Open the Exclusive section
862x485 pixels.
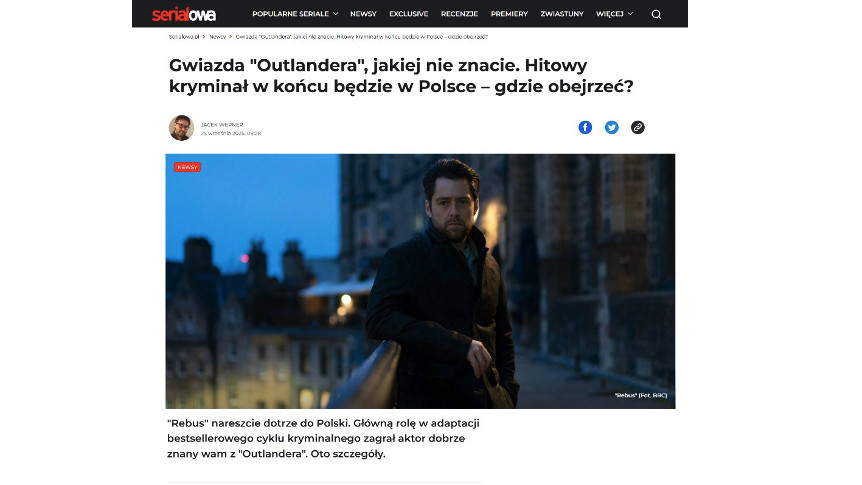408,14
